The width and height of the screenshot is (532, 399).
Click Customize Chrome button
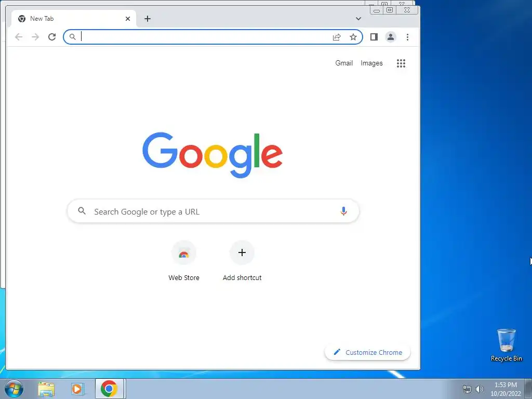[368, 352]
